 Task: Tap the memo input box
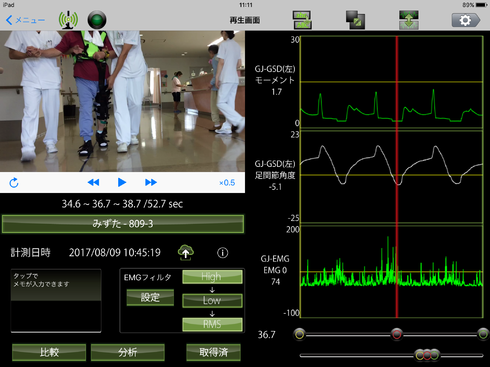tap(56, 301)
